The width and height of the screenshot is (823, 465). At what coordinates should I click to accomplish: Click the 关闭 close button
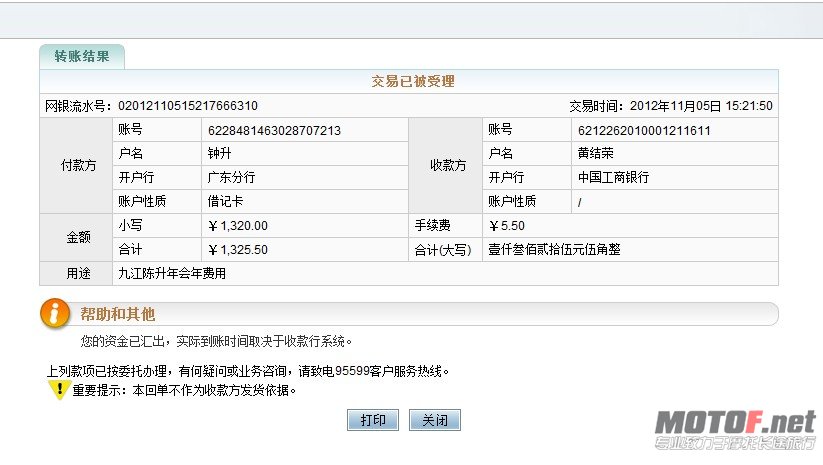(x=435, y=420)
